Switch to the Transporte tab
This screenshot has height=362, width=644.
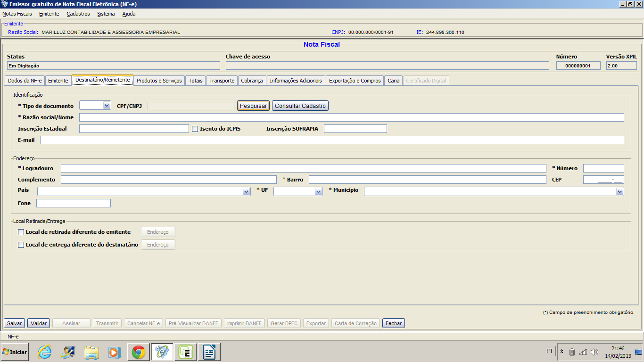point(222,81)
